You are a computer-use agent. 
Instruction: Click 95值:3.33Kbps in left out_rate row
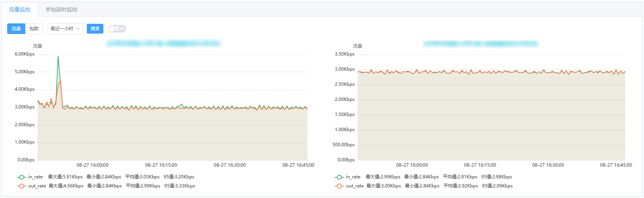(180, 186)
